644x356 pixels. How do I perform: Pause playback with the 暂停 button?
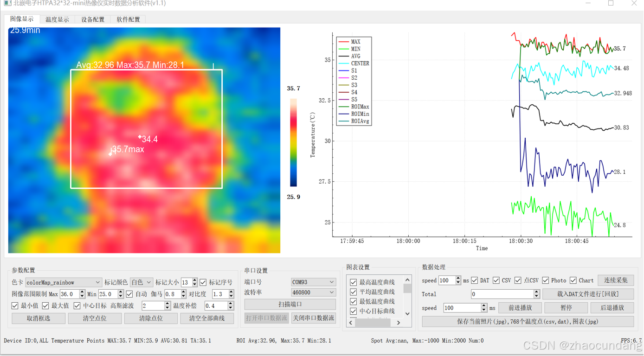point(566,308)
